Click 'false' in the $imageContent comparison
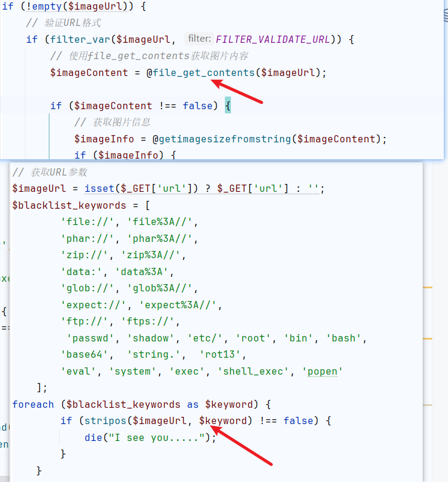This screenshot has width=448, height=482. tap(198, 106)
